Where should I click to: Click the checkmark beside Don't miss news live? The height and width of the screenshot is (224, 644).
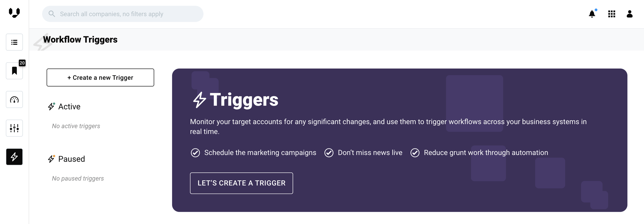click(329, 153)
